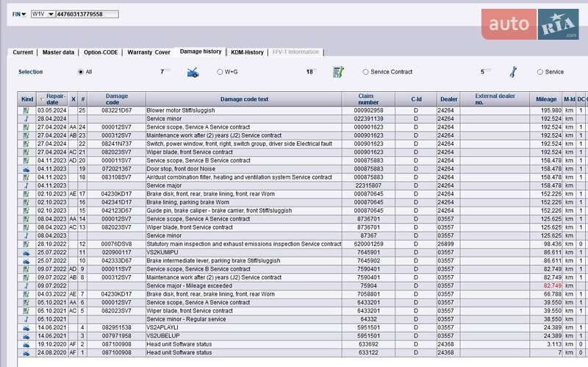Select the Service radio button
588x367 pixels.
(x=540, y=71)
